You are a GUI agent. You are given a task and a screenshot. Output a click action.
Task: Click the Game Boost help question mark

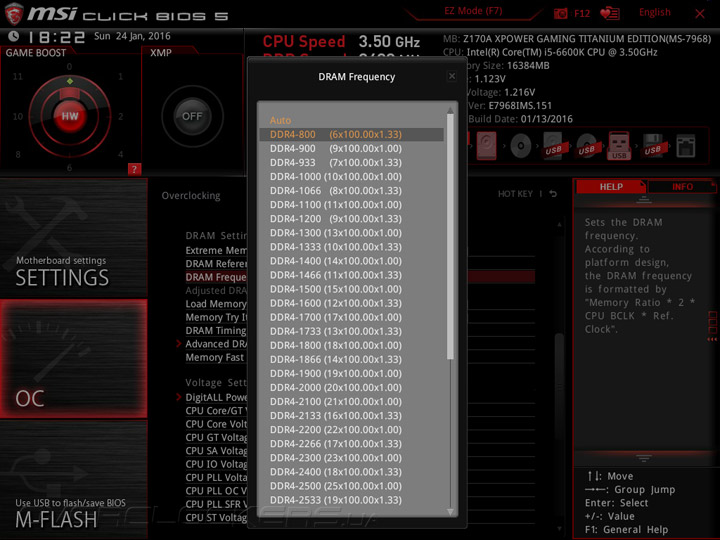click(x=134, y=169)
